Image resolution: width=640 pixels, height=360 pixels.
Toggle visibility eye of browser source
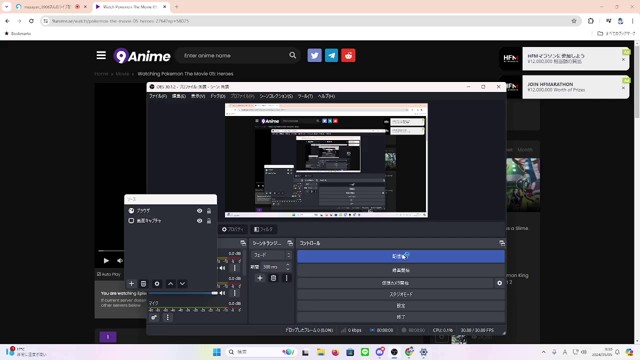[199, 211]
